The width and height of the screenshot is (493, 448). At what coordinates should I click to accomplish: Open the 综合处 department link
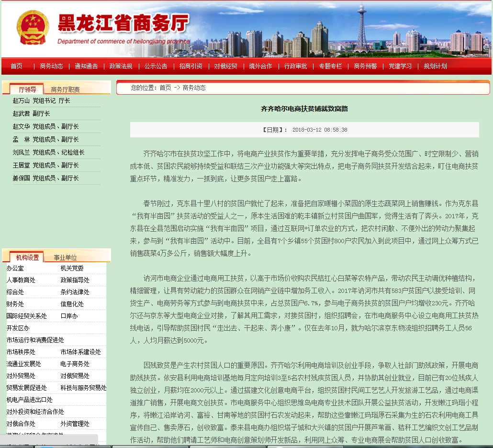pyautogui.click(x=15, y=292)
